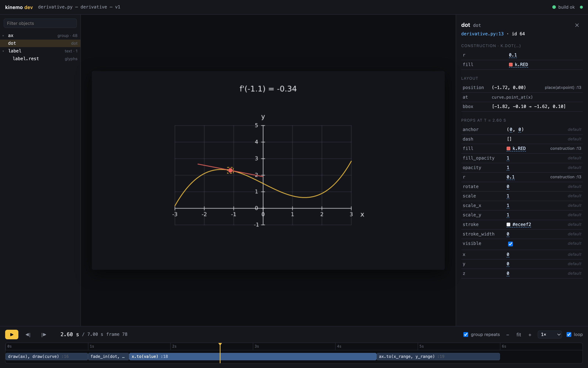The image size is (588, 368).
Task: Click the curve.point_at(x) at value
Action: (512, 97)
